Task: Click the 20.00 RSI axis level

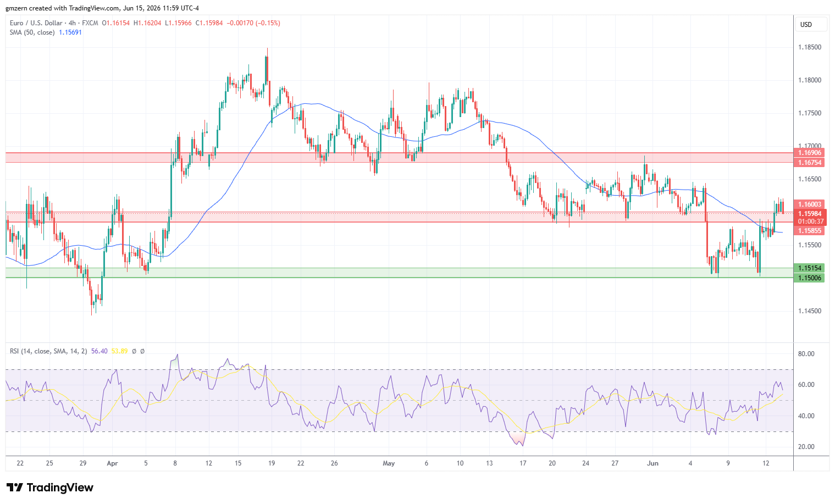Action: click(806, 447)
